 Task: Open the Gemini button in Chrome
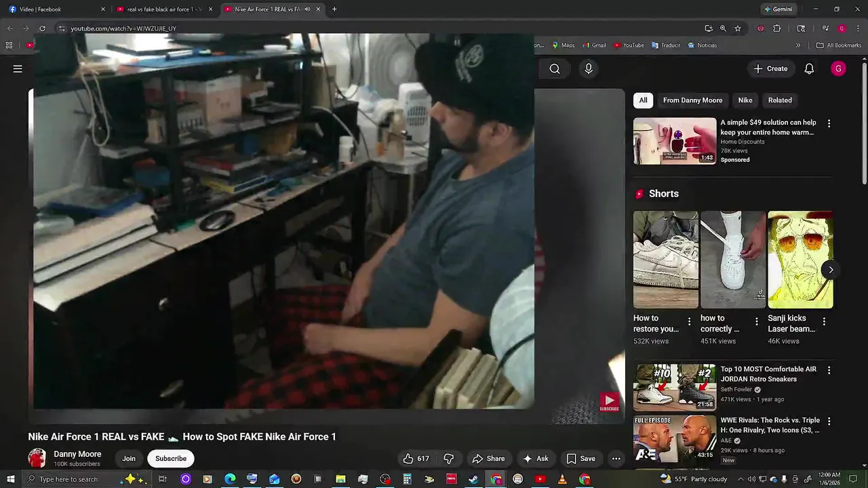coord(778,9)
